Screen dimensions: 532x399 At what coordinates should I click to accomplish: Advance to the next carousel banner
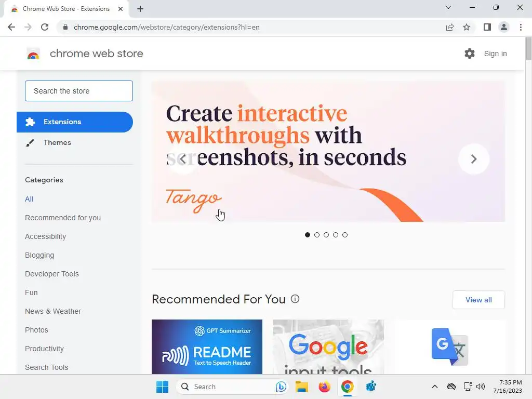pos(474,159)
